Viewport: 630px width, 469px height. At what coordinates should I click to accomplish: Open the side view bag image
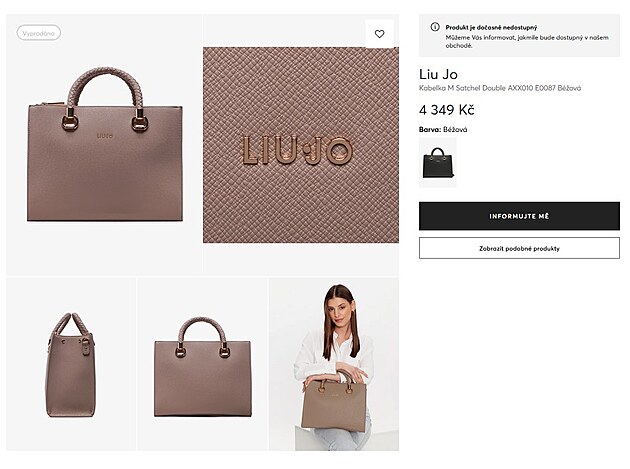coord(71,364)
